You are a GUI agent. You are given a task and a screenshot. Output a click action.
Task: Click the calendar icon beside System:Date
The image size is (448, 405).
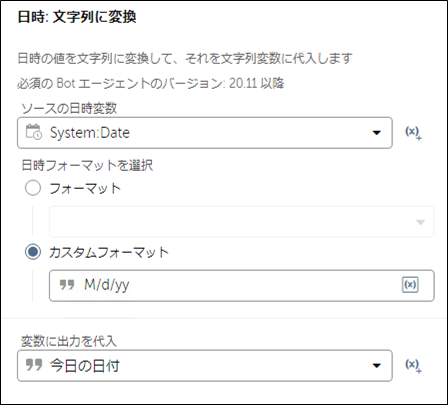34,132
